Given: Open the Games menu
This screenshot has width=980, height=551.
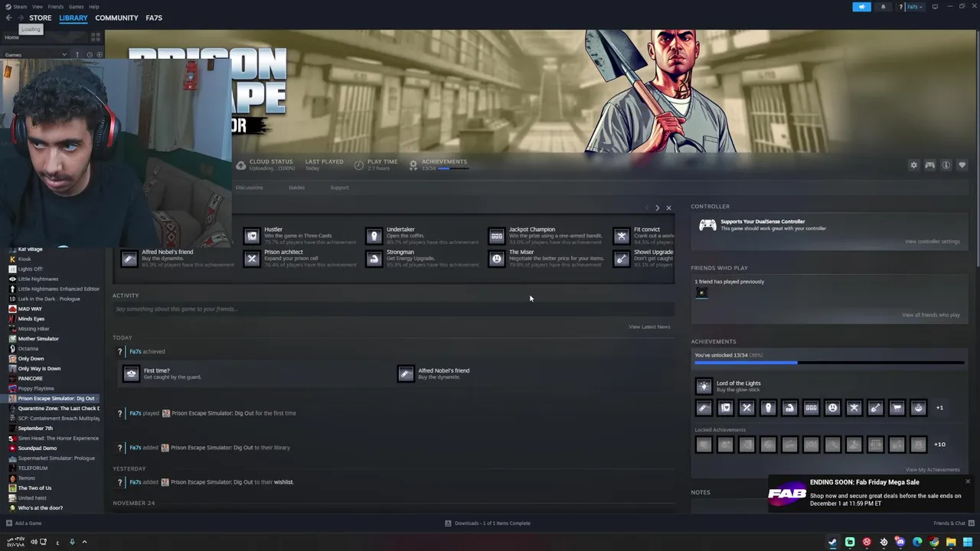Looking at the screenshot, I should (x=76, y=7).
